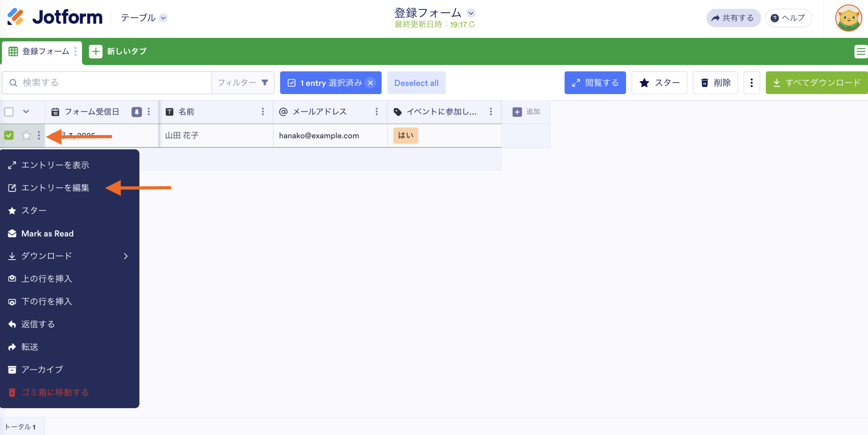Expand the テーブル dropdown next to the Jotform logo
This screenshot has height=435, width=868.
tap(163, 18)
